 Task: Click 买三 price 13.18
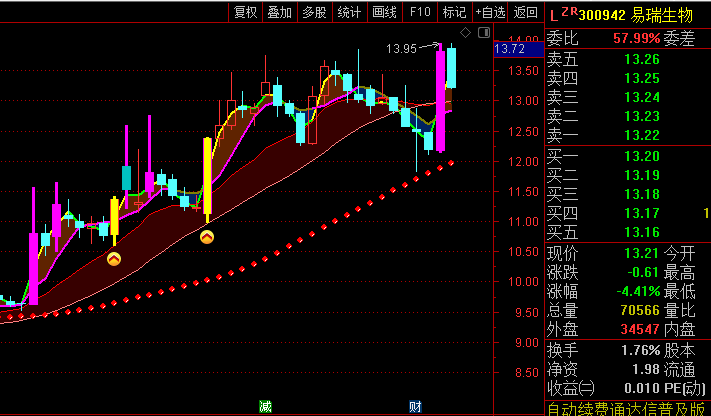(x=642, y=194)
